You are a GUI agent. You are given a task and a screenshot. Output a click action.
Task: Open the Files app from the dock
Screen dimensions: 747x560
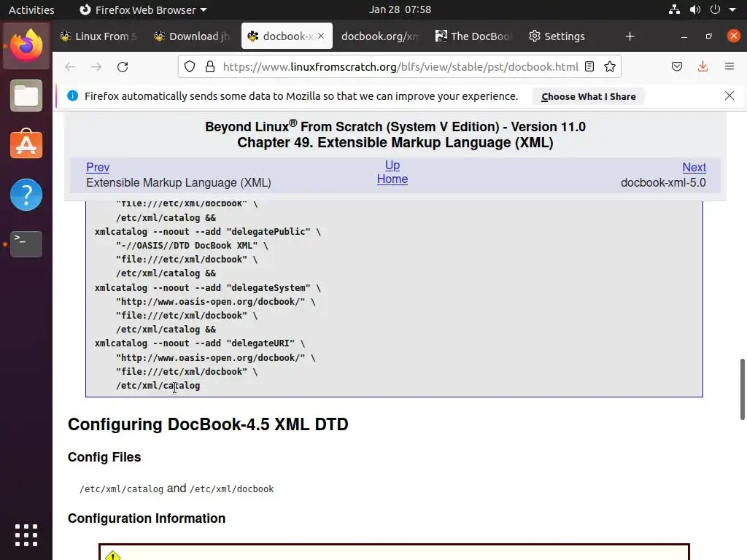point(26,96)
